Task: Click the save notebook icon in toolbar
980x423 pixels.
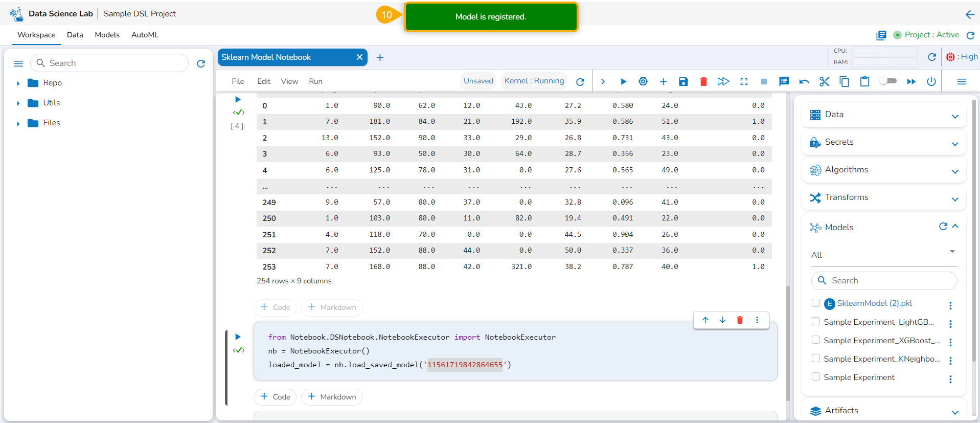Action: tap(683, 82)
